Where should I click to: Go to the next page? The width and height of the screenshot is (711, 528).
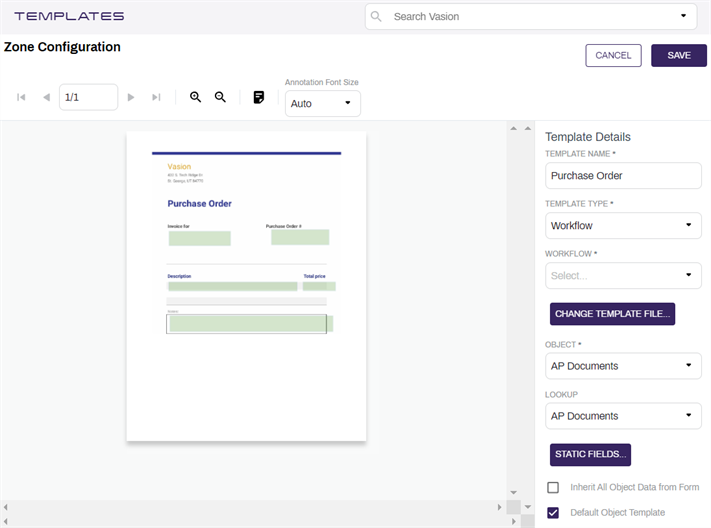[131, 97]
